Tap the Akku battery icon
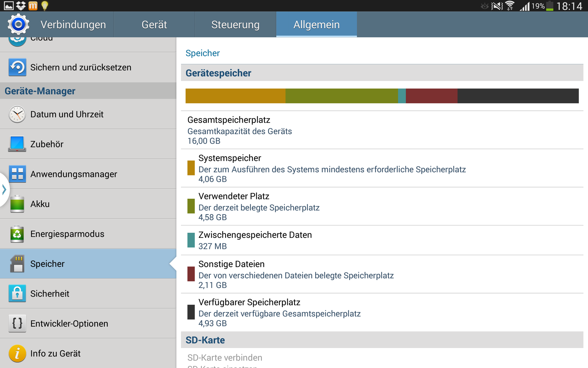The height and width of the screenshot is (368, 588). (x=17, y=204)
